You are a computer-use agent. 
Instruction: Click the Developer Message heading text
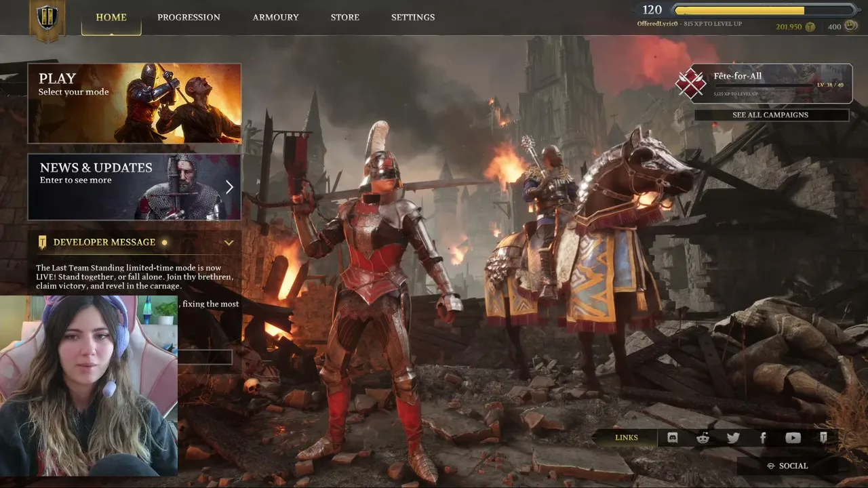(x=104, y=242)
